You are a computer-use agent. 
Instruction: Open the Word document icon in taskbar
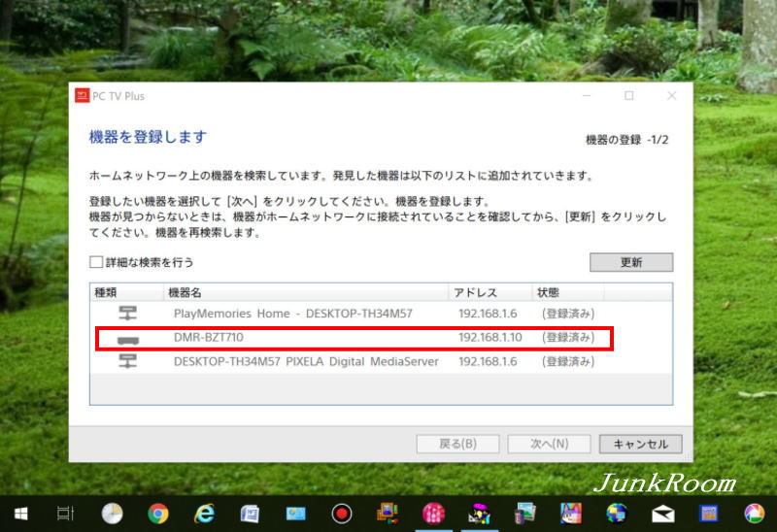pyautogui.click(x=250, y=515)
